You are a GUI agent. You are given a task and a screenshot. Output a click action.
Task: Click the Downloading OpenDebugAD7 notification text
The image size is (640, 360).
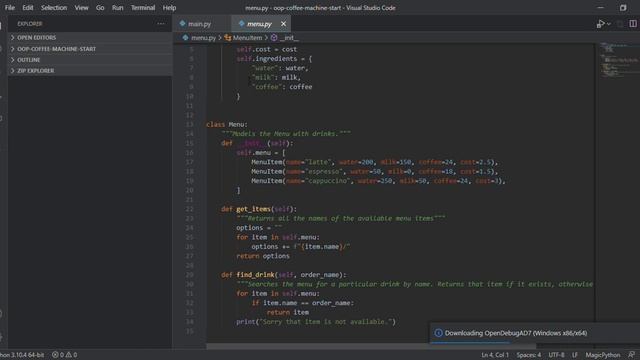(x=516, y=333)
